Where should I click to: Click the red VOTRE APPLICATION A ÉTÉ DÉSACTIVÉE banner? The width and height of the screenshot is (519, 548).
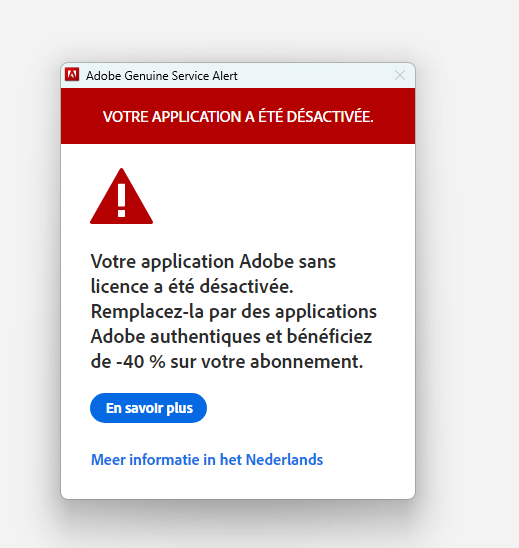(238, 116)
